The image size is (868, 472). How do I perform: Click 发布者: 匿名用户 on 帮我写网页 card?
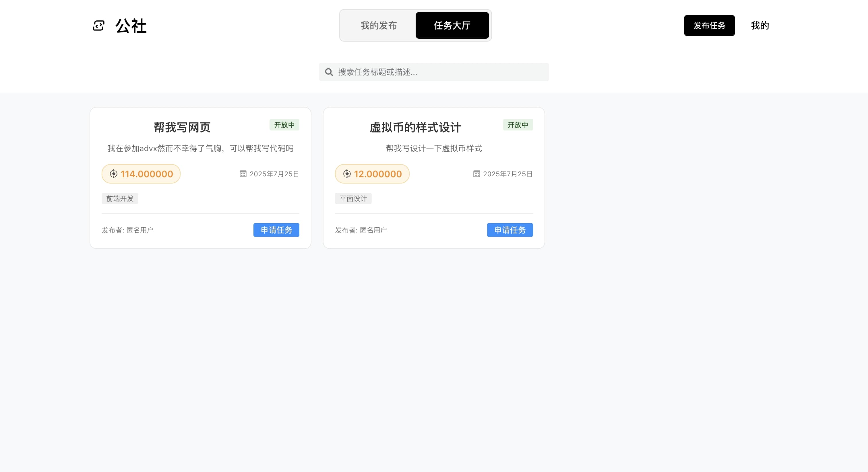(x=127, y=230)
